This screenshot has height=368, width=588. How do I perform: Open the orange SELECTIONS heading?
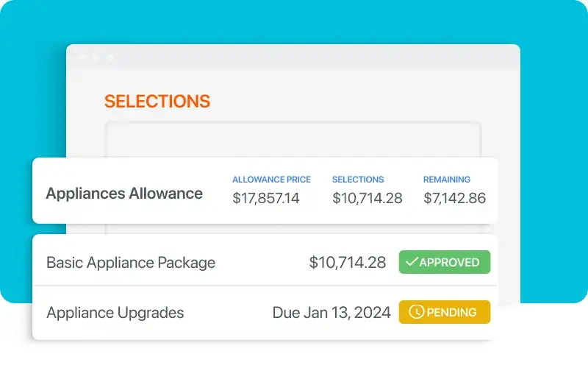click(157, 102)
